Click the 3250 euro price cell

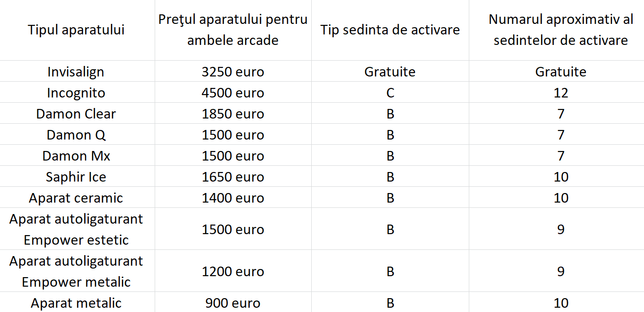[x=233, y=72]
